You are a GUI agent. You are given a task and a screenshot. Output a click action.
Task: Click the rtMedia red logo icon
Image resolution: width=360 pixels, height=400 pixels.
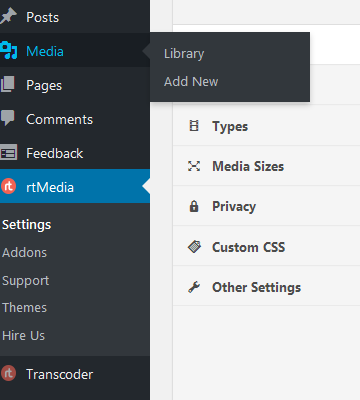point(8,187)
